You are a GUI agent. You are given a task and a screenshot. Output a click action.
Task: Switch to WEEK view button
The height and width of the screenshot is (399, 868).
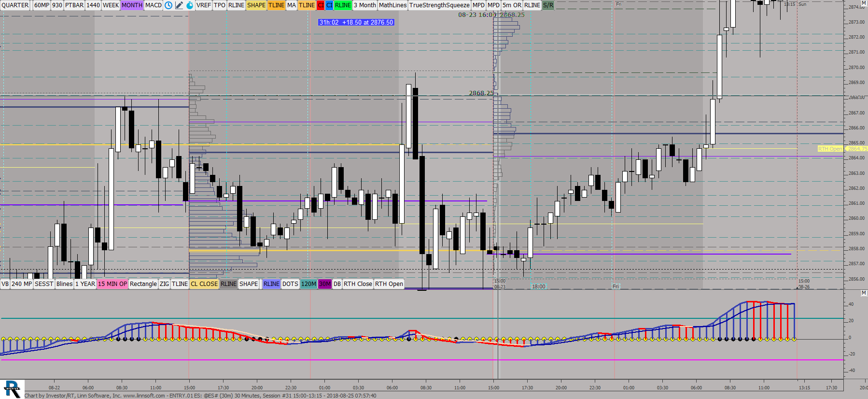[x=111, y=5]
